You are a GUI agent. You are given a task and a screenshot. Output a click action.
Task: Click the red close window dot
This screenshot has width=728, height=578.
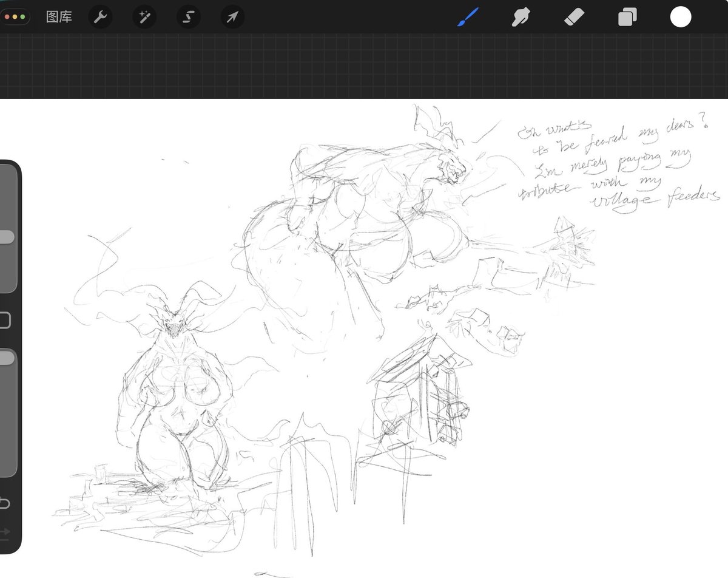click(x=7, y=17)
